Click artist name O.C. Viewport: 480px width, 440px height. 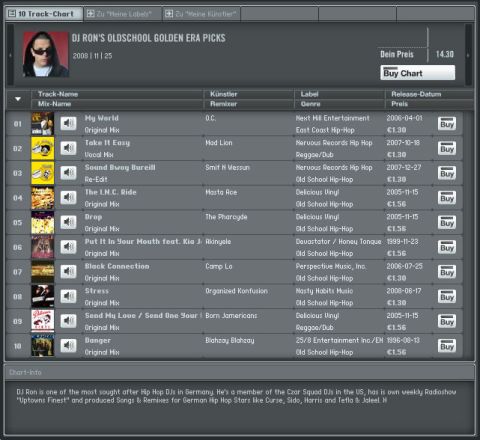click(210, 118)
